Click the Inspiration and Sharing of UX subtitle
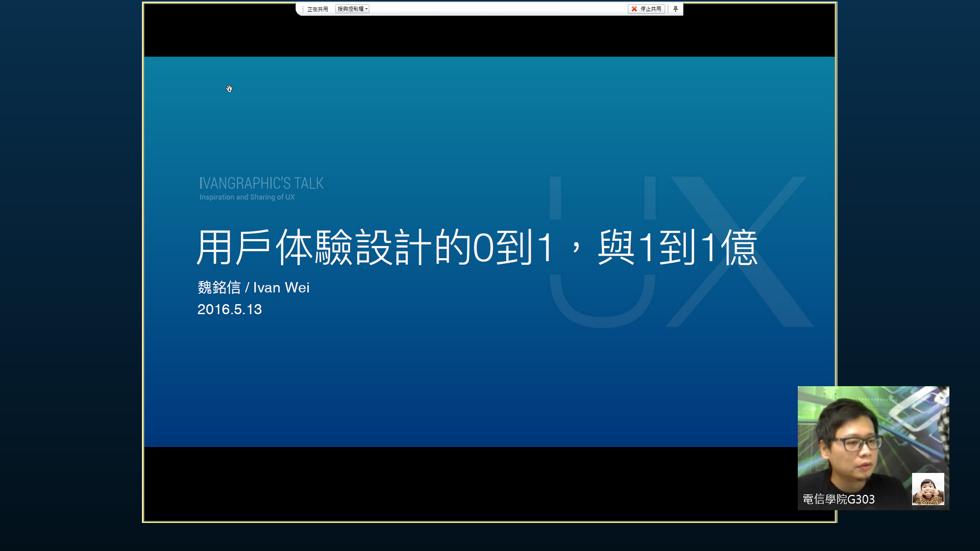The image size is (980, 551). [247, 197]
